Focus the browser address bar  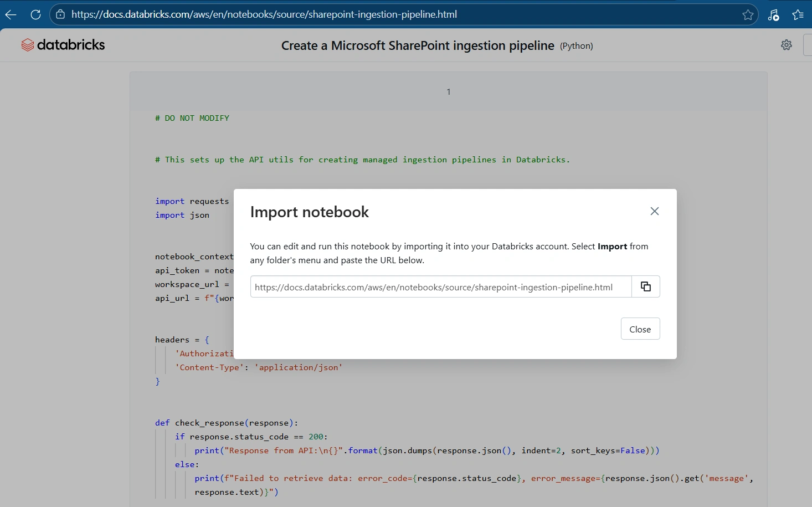pyautogui.click(x=403, y=14)
